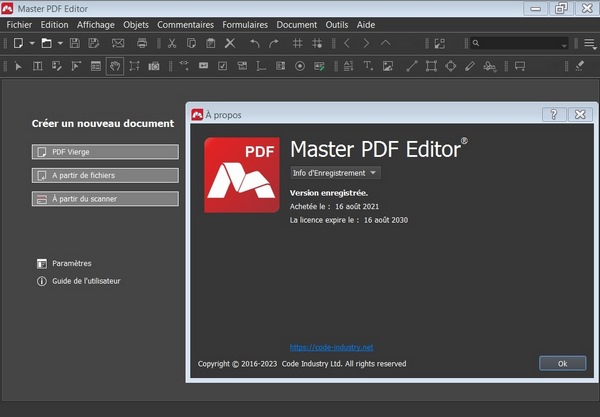
Task: Open the Fichier menu
Action: 19,25
